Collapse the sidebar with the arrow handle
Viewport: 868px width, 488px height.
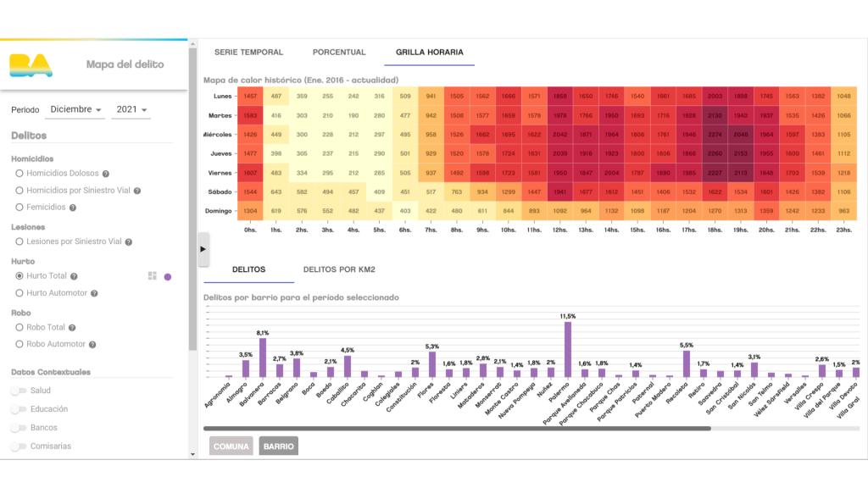point(203,249)
